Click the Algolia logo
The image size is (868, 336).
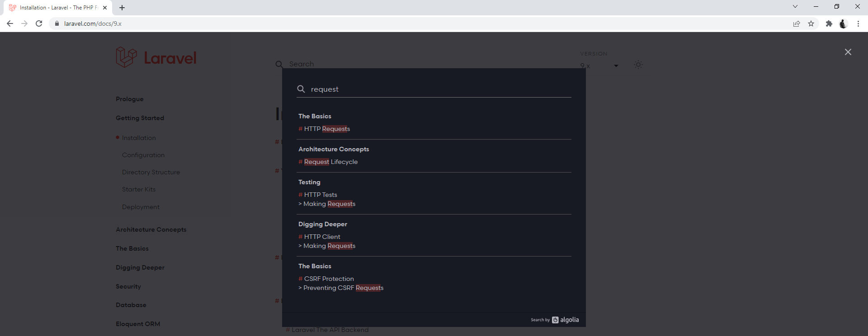565,320
